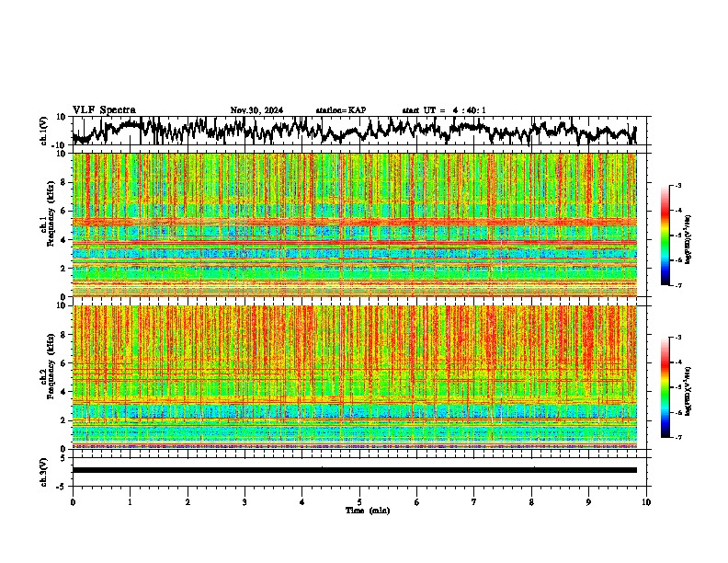Click time axis tick label "5"
This screenshot has width=728, height=563.
tap(359, 502)
